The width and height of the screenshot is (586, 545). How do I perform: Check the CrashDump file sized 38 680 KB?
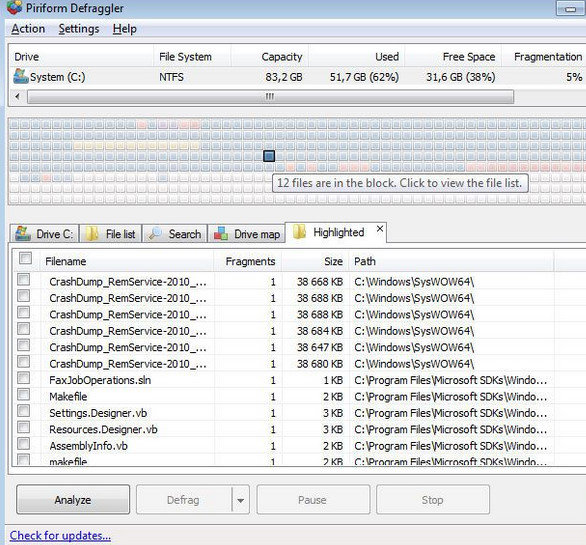pyautogui.click(x=24, y=361)
